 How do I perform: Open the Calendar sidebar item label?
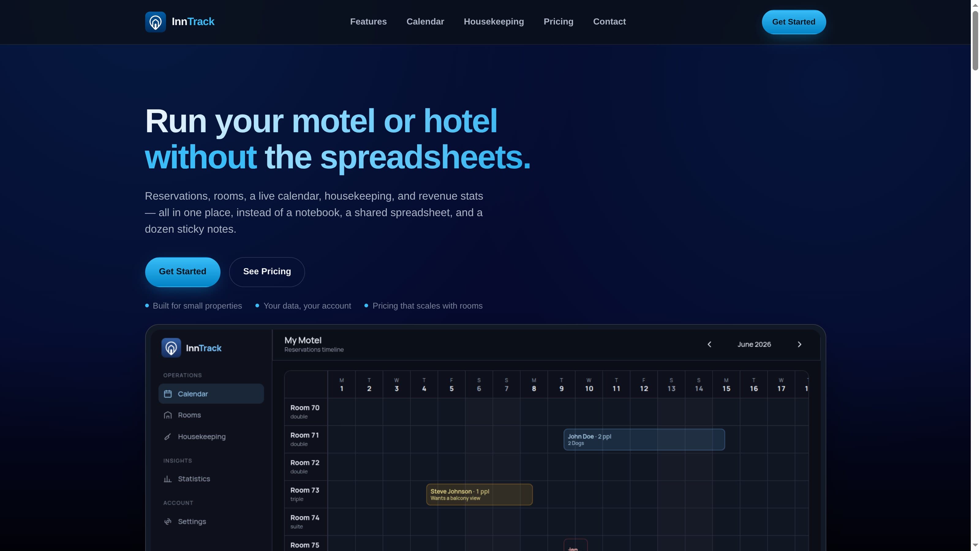coord(193,394)
